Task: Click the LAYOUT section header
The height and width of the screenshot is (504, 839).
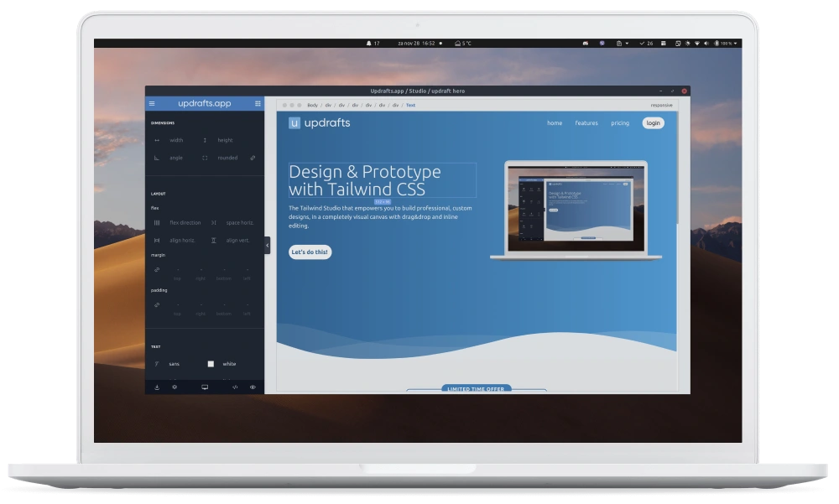Action: (158, 194)
